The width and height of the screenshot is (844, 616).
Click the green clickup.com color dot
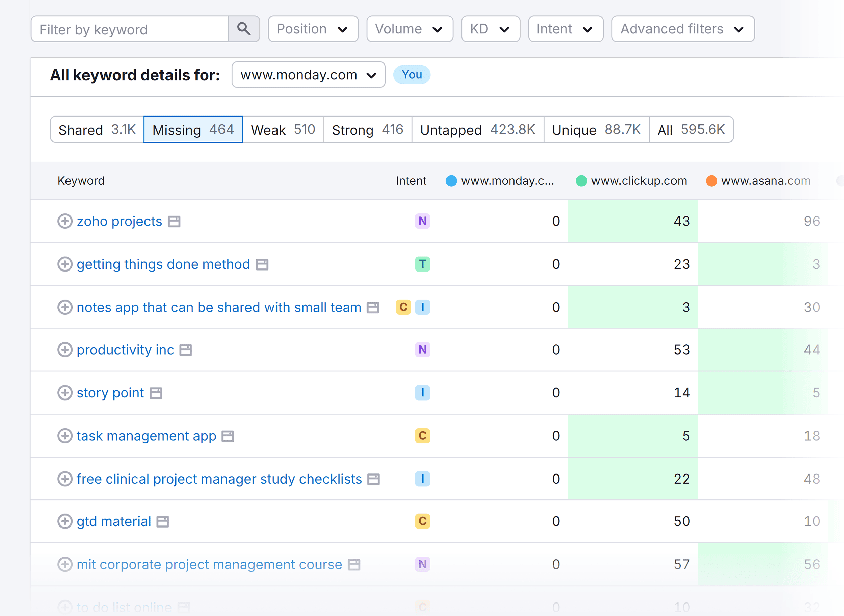pos(581,181)
